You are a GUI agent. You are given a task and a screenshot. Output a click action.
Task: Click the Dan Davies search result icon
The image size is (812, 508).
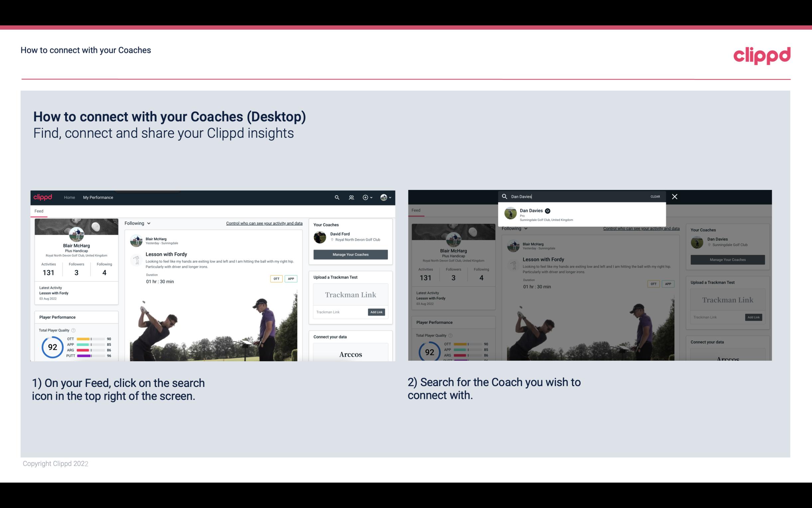click(x=510, y=214)
